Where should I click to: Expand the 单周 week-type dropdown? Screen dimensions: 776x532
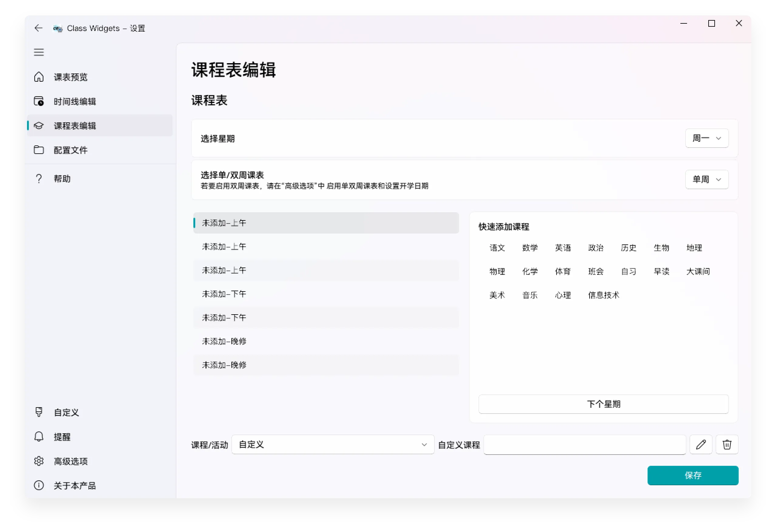[x=706, y=179]
